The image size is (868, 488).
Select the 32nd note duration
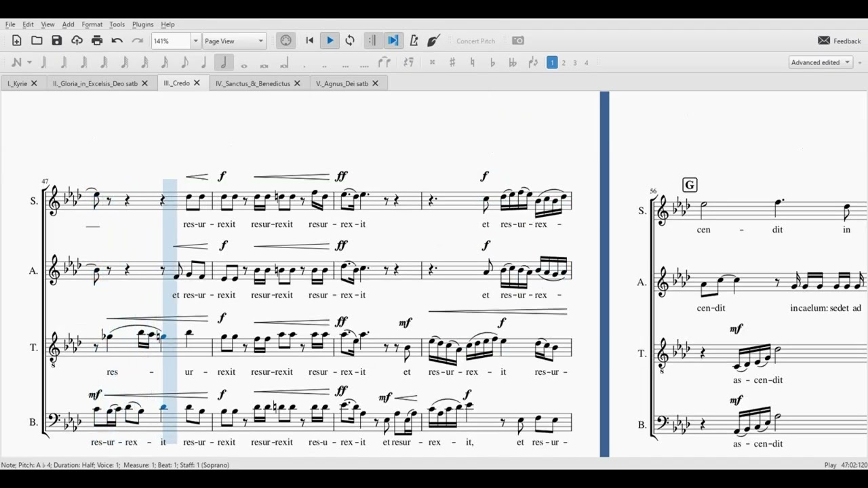pyautogui.click(x=144, y=62)
